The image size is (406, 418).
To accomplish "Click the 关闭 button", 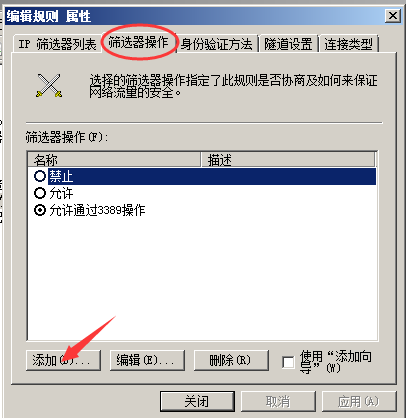I will [x=197, y=401].
